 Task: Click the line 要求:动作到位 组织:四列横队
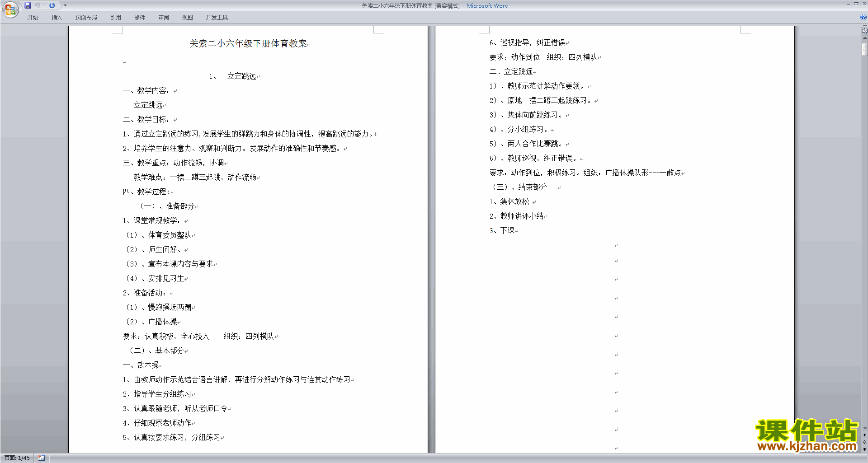[544, 57]
